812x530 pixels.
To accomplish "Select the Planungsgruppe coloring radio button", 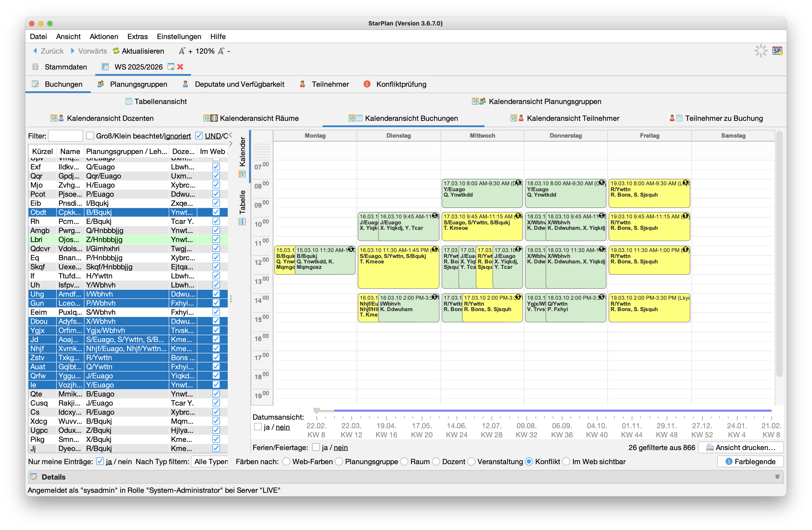I will pyautogui.click(x=339, y=462).
